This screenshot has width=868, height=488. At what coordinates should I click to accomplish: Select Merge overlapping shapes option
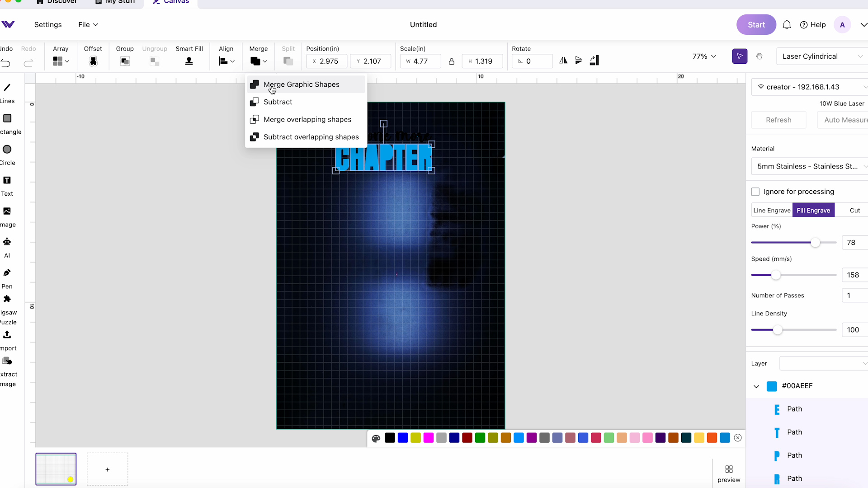tap(307, 119)
